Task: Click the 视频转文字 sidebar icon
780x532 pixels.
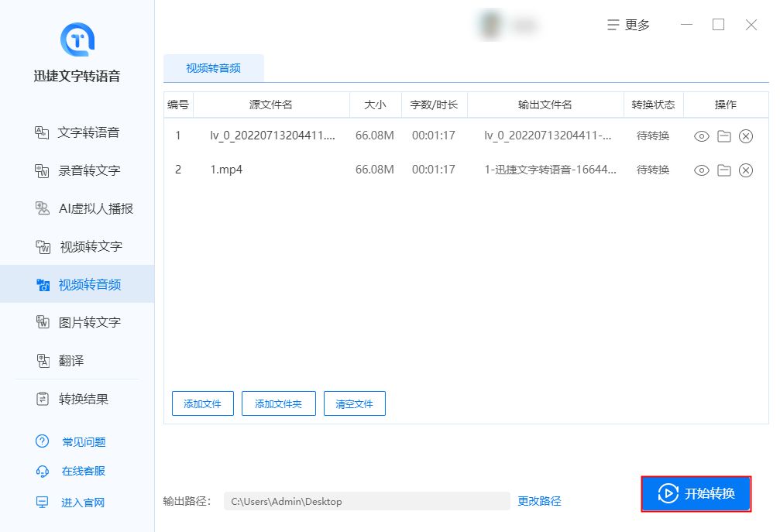Action: coord(43,246)
